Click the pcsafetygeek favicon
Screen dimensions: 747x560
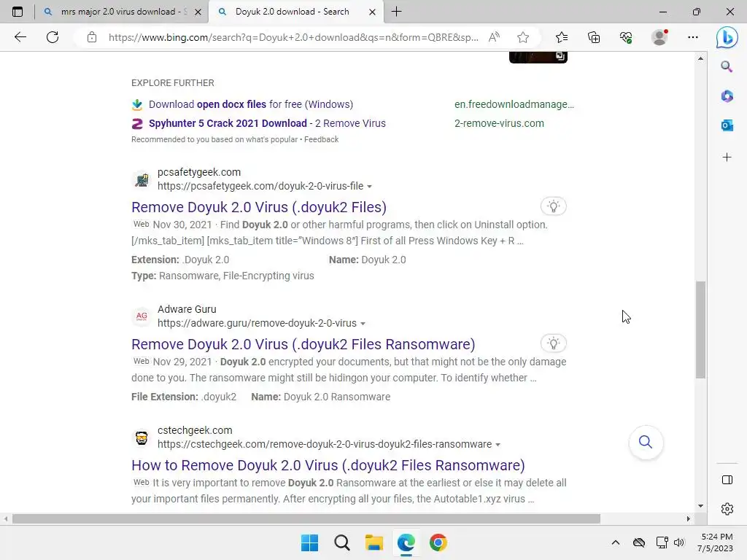pos(142,179)
